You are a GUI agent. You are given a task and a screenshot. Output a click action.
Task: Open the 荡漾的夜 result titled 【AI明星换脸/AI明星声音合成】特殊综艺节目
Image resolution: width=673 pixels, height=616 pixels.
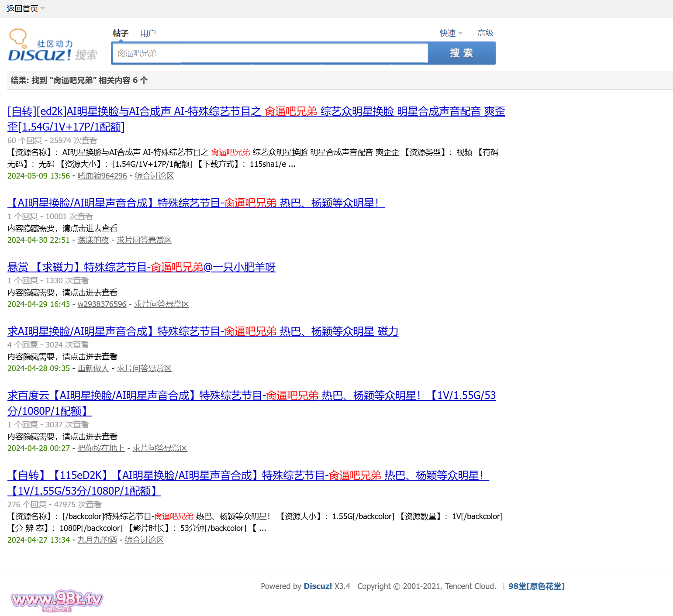[196, 203]
